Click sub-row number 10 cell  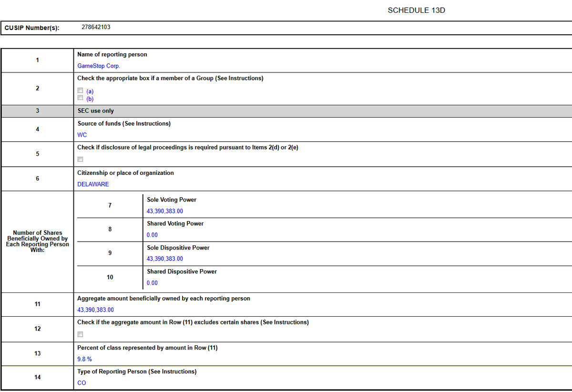click(x=110, y=277)
